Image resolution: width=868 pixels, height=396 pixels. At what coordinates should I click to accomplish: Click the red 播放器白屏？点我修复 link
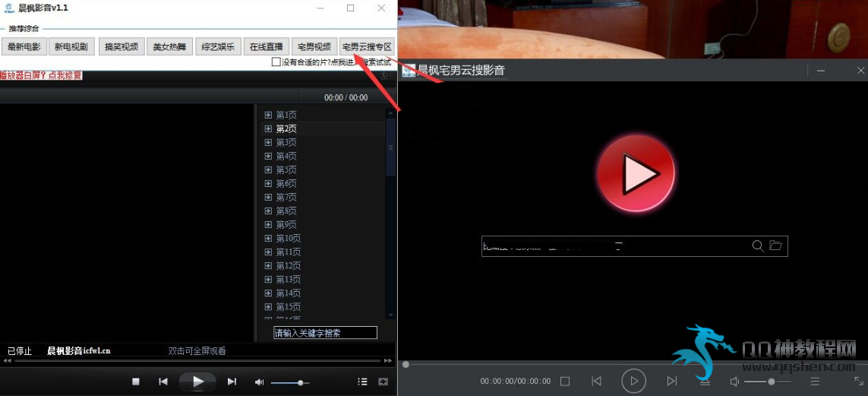coord(41,75)
